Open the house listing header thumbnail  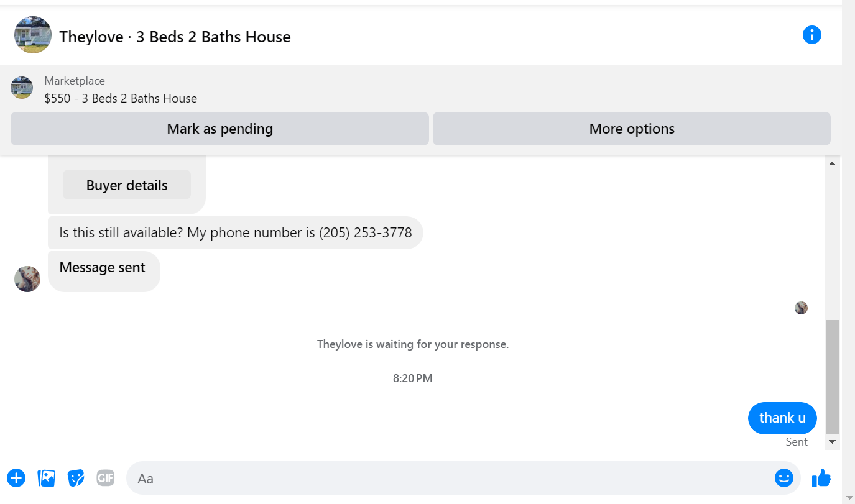pos(33,35)
